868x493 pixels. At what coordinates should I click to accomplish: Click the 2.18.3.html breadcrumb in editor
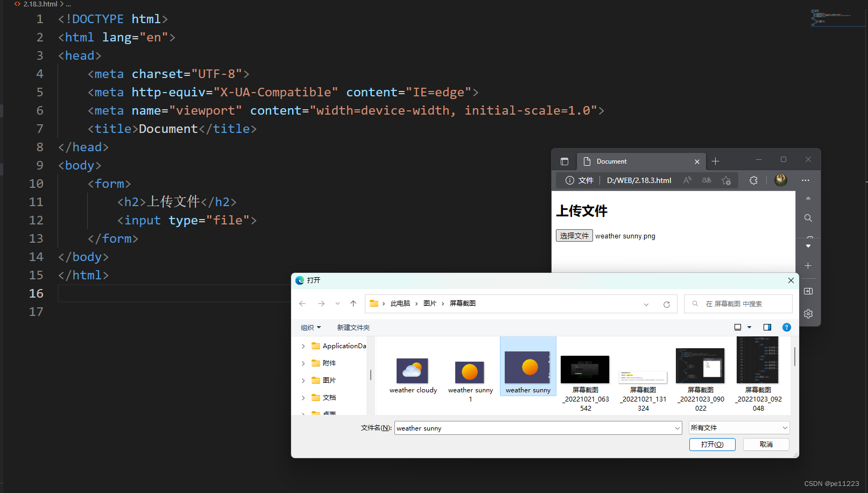point(40,4)
